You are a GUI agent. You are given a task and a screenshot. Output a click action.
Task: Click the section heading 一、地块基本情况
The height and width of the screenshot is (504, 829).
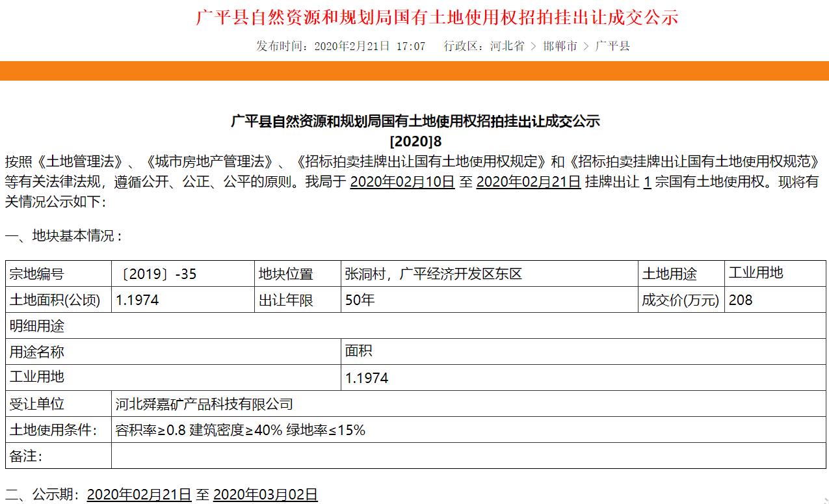coord(64,235)
